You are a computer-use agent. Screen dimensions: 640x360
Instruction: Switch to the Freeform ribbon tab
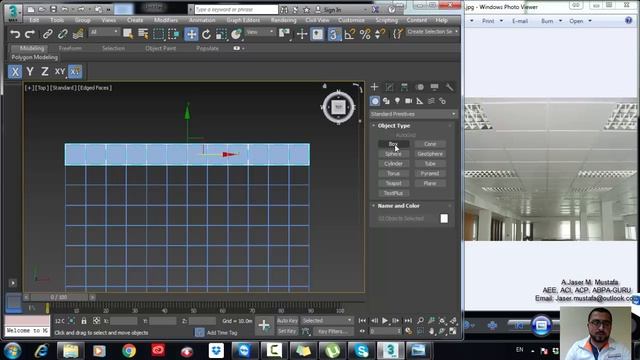(70, 48)
